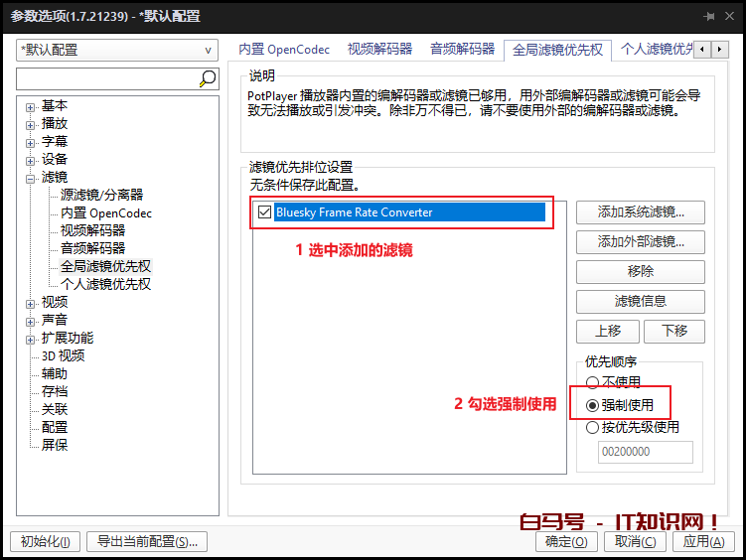This screenshot has height=560, width=746.
Task: Collapse the 滤镜 tree node
Action: coord(31,178)
